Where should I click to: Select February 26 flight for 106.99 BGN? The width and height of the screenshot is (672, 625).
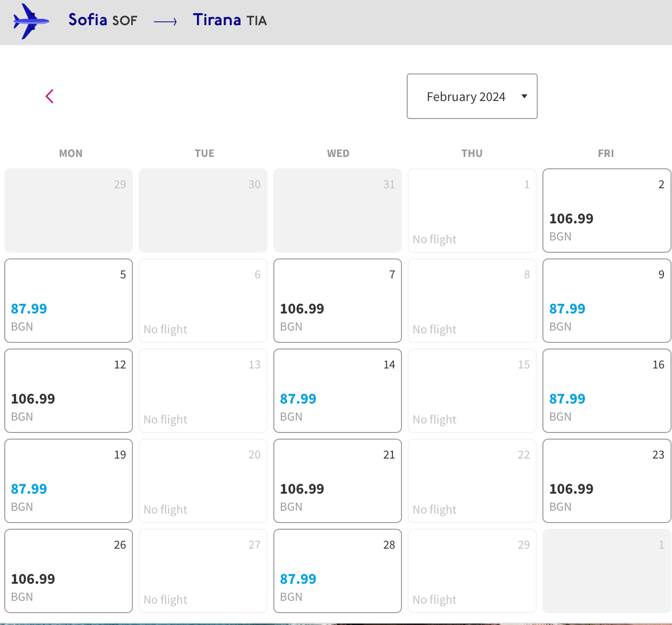click(68, 571)
